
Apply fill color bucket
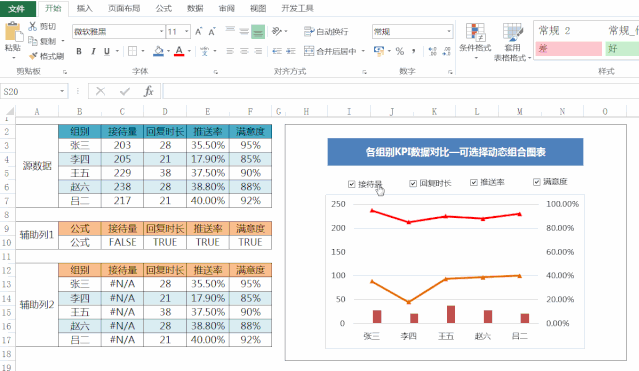point(159,51)
